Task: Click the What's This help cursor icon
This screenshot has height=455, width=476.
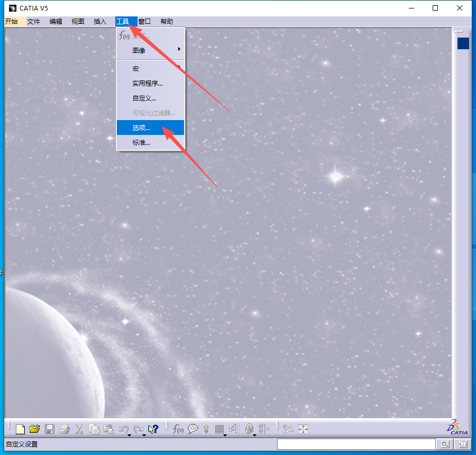Action: (x=153, y=429)
